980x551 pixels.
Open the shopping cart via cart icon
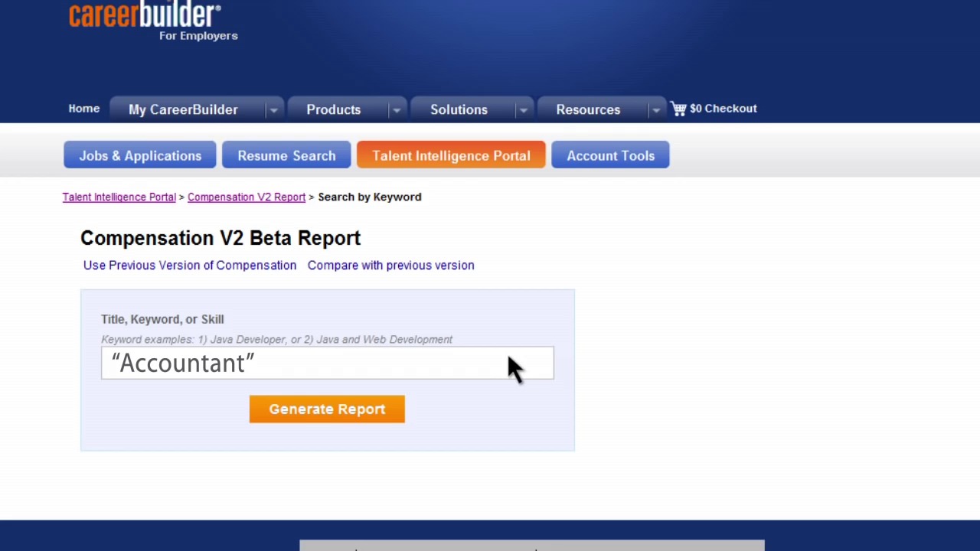678,108
